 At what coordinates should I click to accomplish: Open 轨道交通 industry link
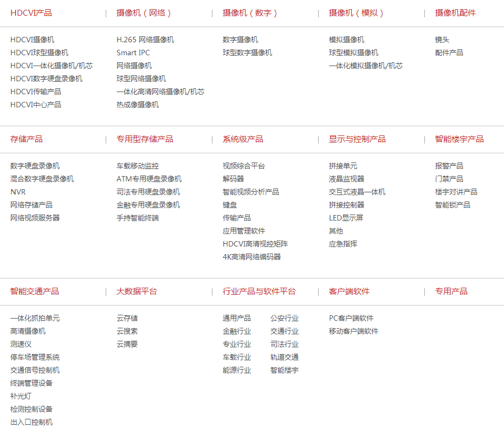pos(285,357)
